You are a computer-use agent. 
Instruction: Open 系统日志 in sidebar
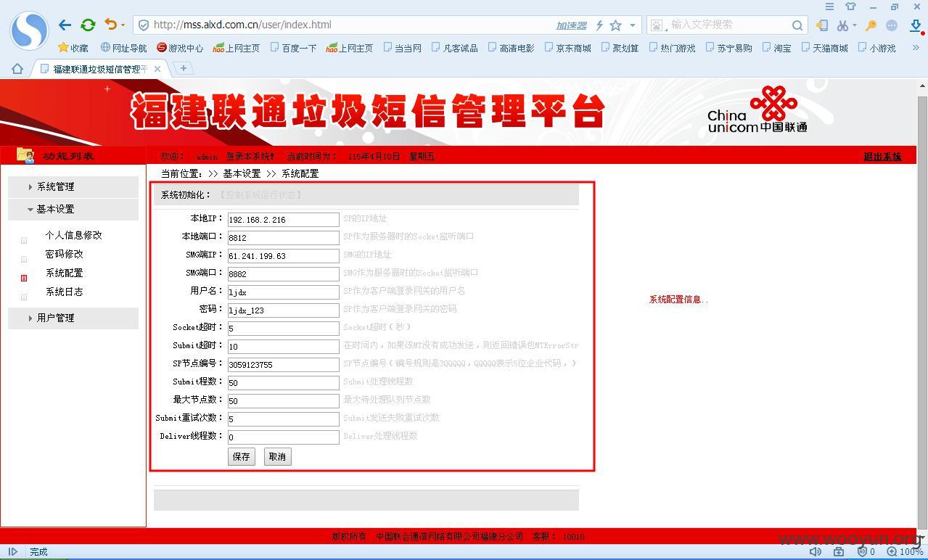pos(64,292)
